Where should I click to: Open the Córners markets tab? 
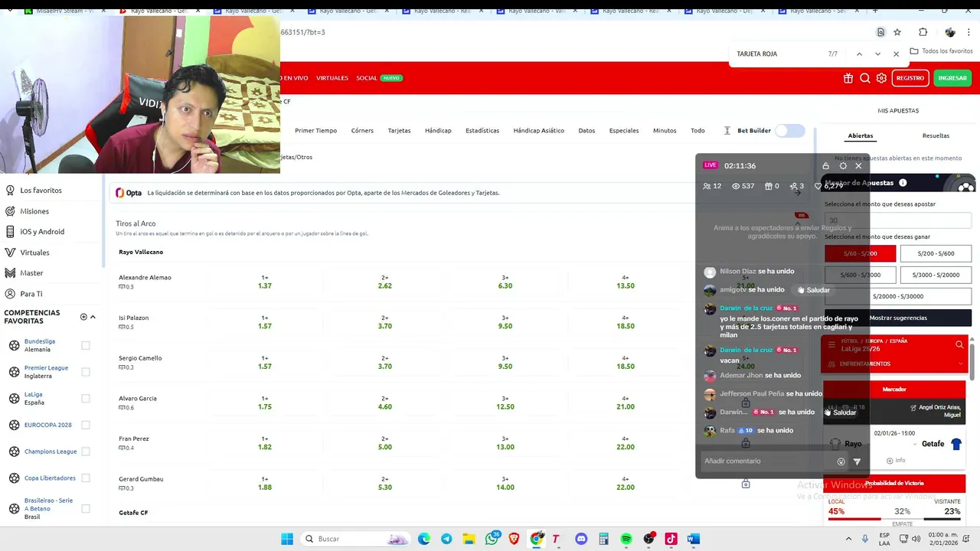[x=362, y=131]
